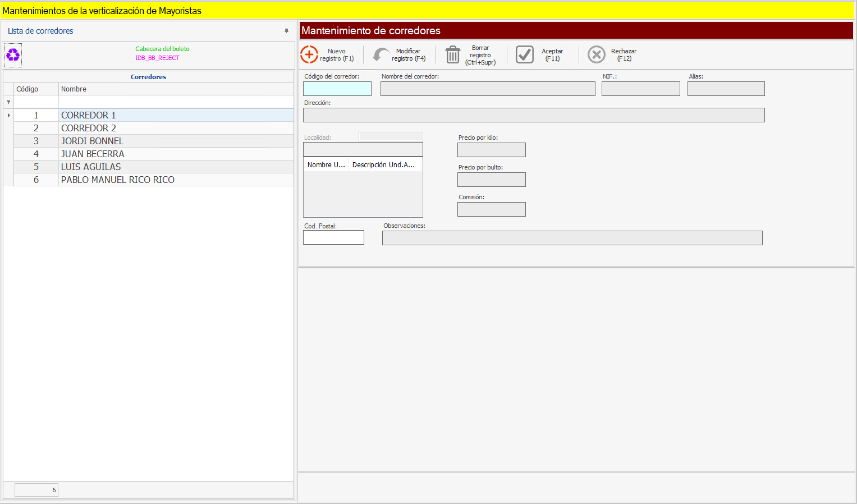
Task: Click the small Localidad code field
Action: click(391, 137)
